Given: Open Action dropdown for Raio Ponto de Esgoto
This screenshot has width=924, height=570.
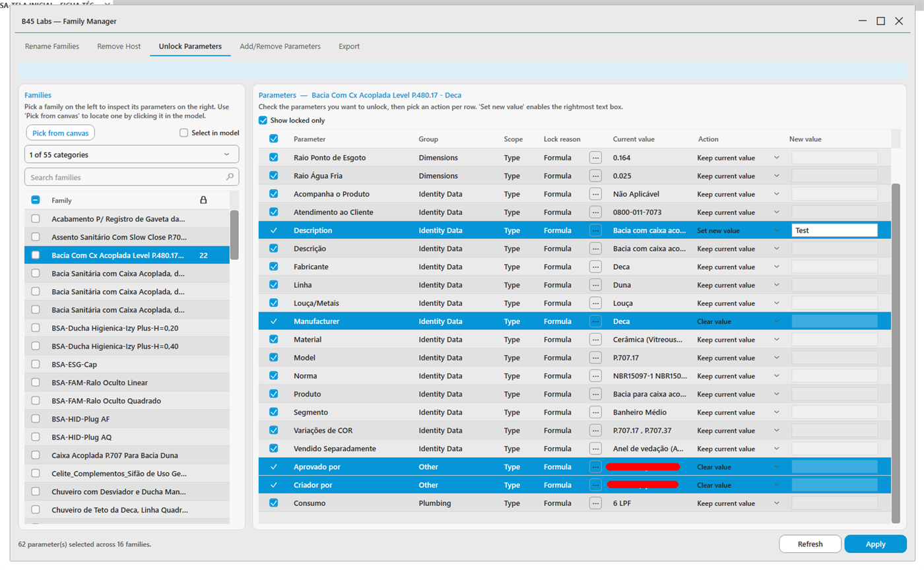Looking at the screenshot, I should [x=739, y=158].
